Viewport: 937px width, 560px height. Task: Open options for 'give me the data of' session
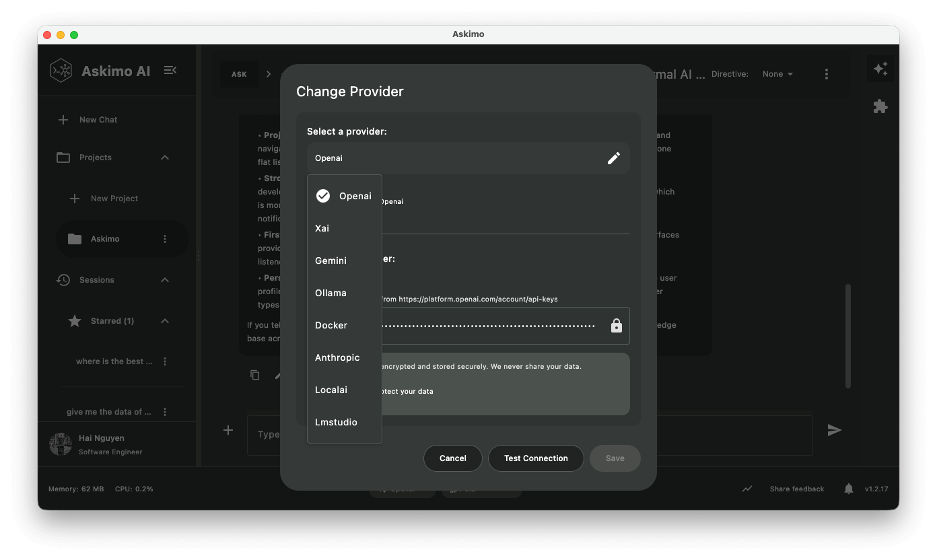point(165,412)
